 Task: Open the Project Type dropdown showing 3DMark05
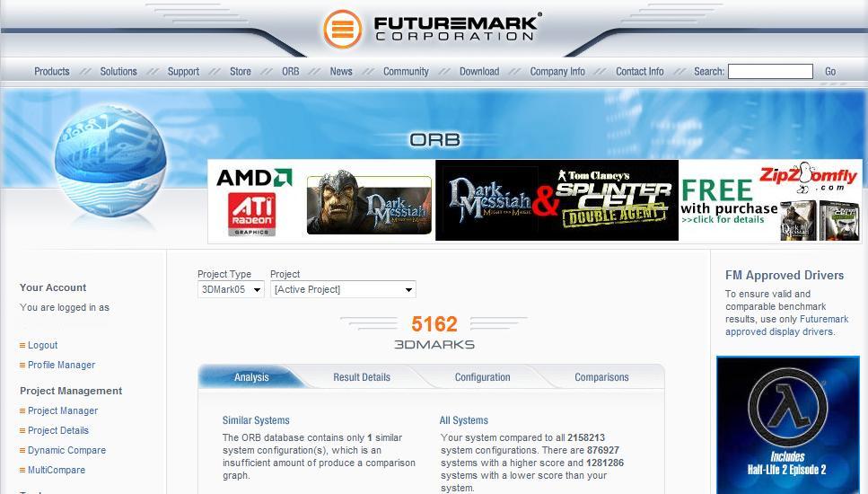[231, 289]
